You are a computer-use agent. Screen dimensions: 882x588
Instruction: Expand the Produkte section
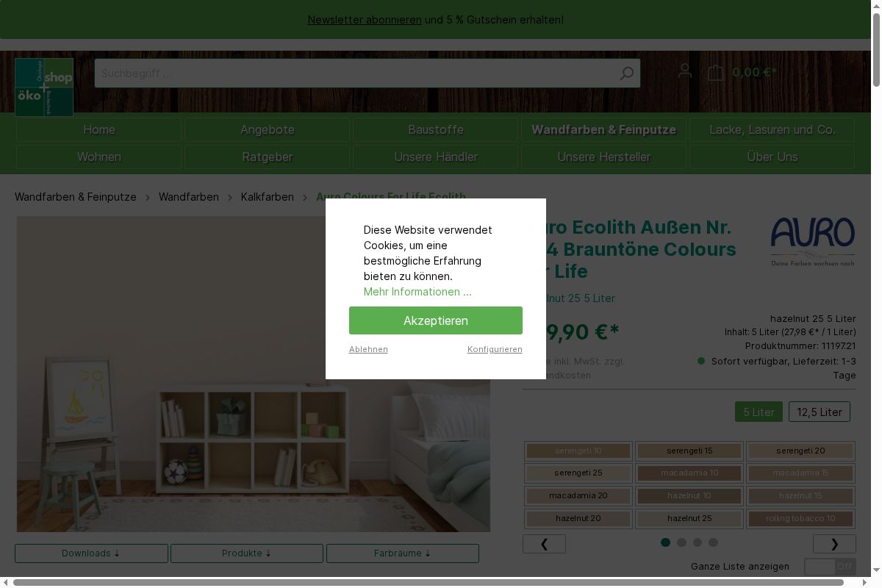[x=247, y=553]
